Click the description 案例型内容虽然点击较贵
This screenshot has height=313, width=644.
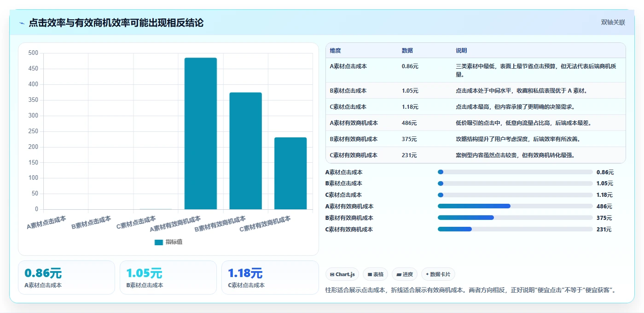click(x=515, y=155)
